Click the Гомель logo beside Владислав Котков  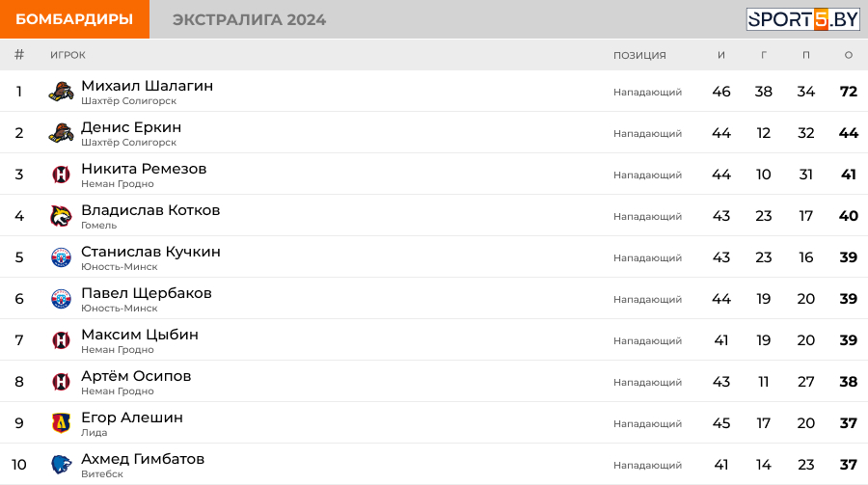point(61,216)
